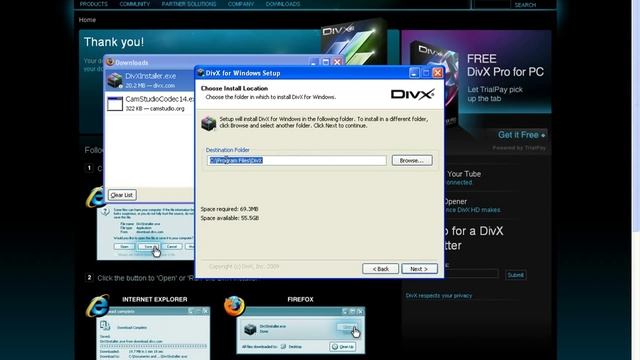The width and height of the screenshot is (640, 360).
Task: Click the Internet Explorer icon beside step 1
Action: (x=94, y=198)
